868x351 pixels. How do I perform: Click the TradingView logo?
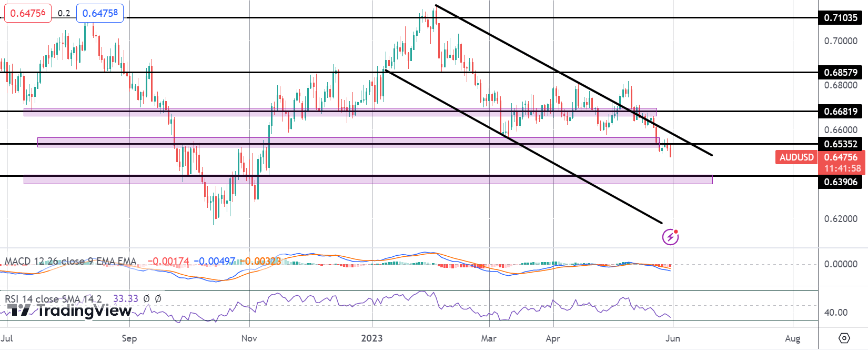click(x=69, y=310)
